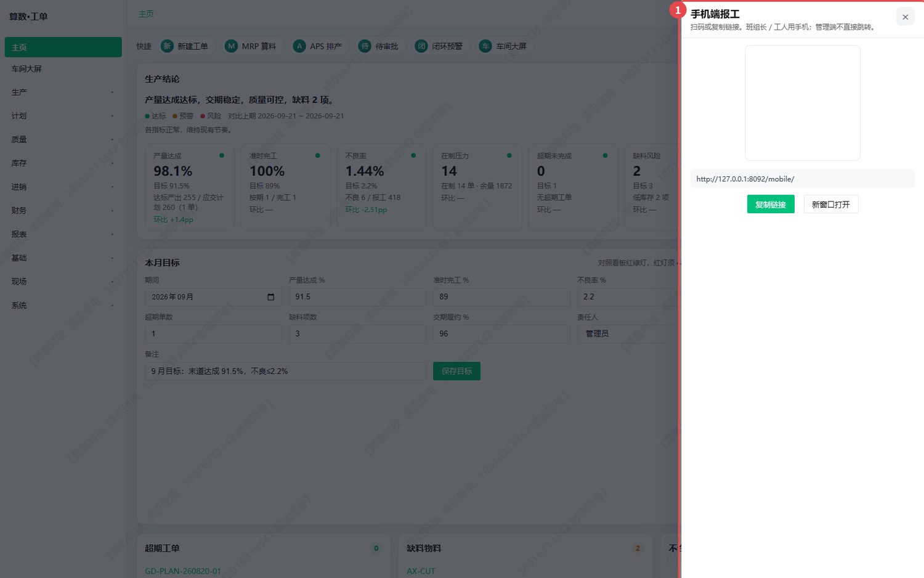Screen dimensions: 924x578
Task: Expand the 计划 sidebar menu
Action: [x=63, y=116]
